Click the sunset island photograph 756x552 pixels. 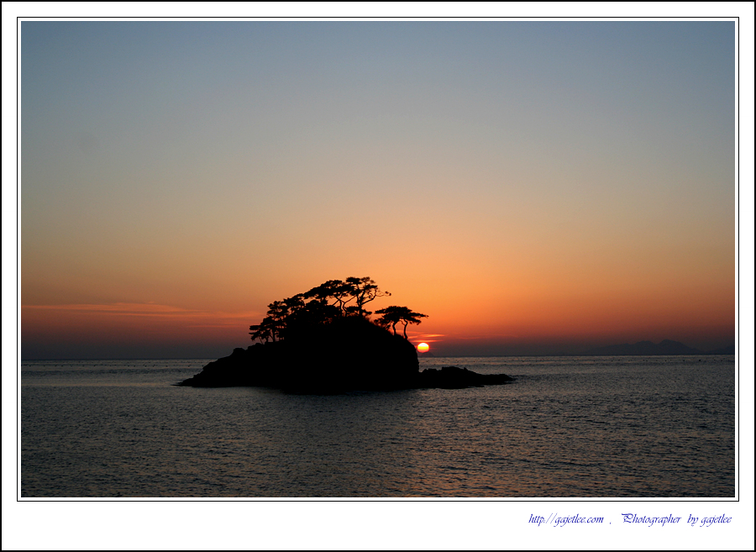pyautogui.click(x=377, y=259)
